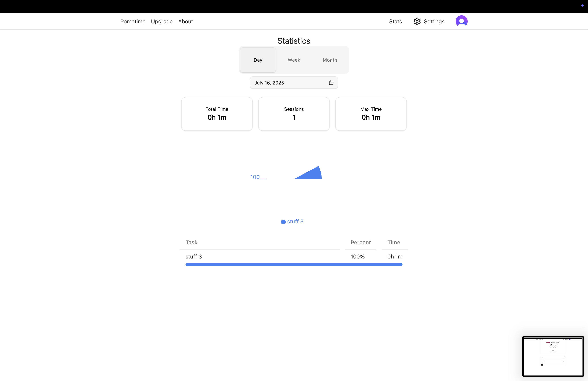Screen dimensions: 588x381
Task: Select the stuff 3 task row name
Action: click(193, 256)
